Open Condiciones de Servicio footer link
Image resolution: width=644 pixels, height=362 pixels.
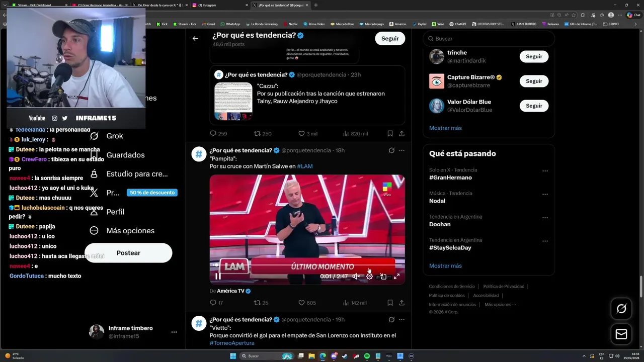coord(451,287)
